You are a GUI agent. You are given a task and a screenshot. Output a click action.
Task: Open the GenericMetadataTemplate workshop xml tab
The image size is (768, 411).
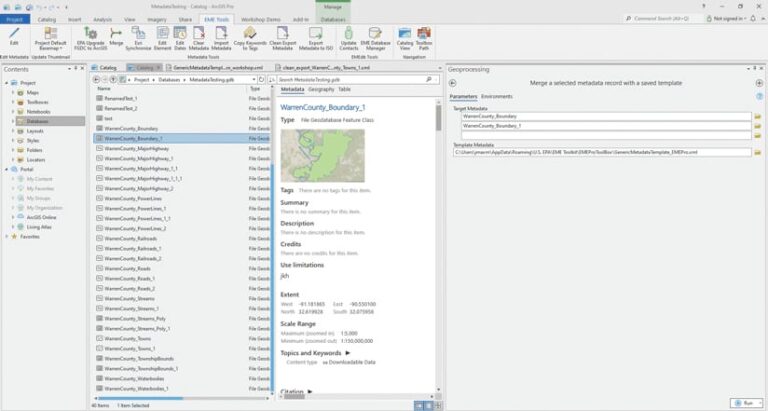[x=215, y=68]
